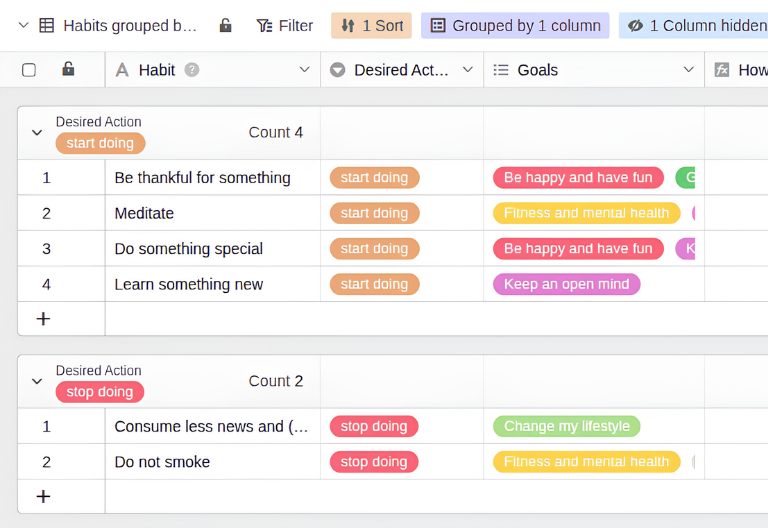The width and height of the screenshot is (768, 528).
Task: Add a row to start doing group
Action: tap(43, 319)
